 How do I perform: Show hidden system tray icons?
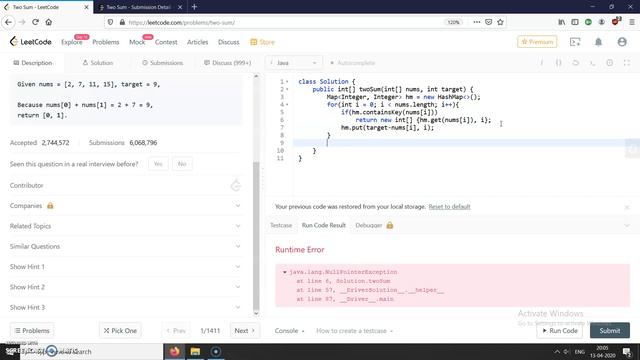click(557, 351)
